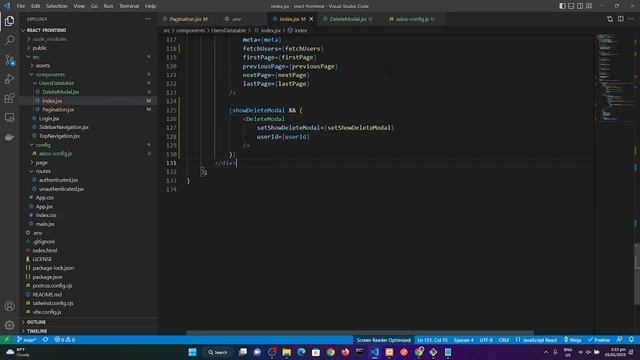The height and width of the screenshot is (360, 640).
Task: Change file encoding UTF-8
Action: pos(486,340)
